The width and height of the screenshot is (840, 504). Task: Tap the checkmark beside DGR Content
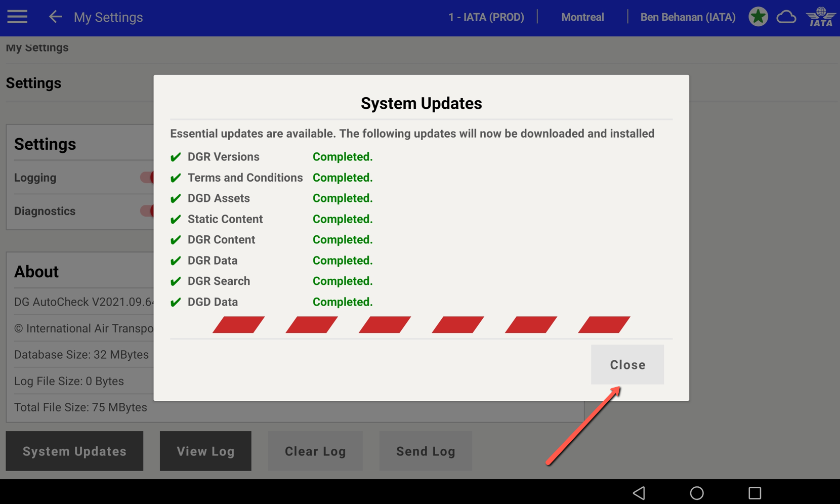point(176,240)
